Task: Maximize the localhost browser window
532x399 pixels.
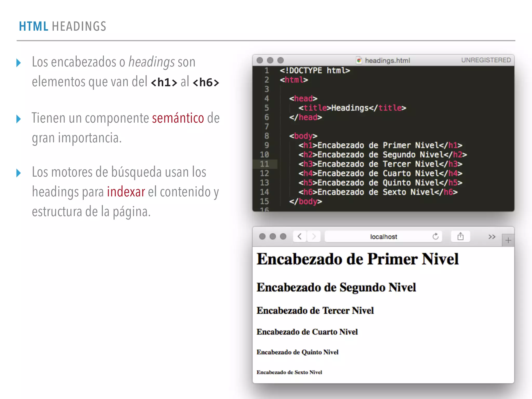Action: coord(283,236)
